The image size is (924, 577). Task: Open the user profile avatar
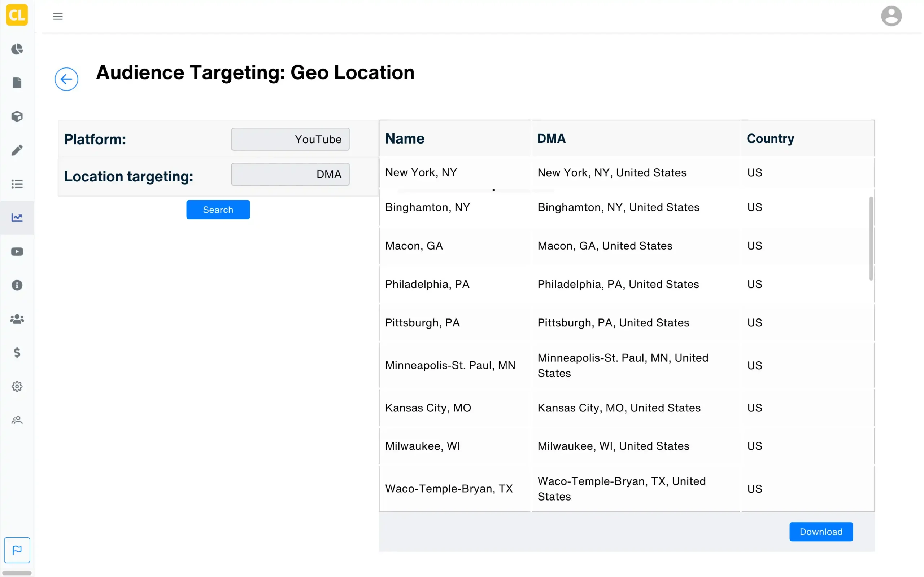click(x=891, y=16)
